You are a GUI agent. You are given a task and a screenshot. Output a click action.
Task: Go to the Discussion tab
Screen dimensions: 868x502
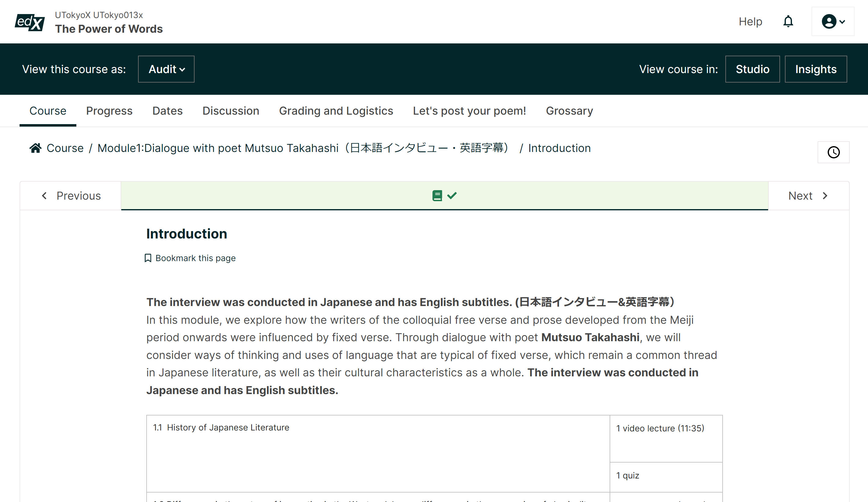point(231,111)
